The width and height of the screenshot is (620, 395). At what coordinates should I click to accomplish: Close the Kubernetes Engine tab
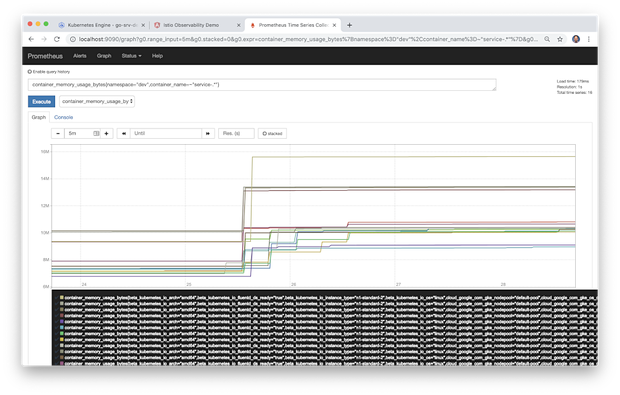[143, 25]
